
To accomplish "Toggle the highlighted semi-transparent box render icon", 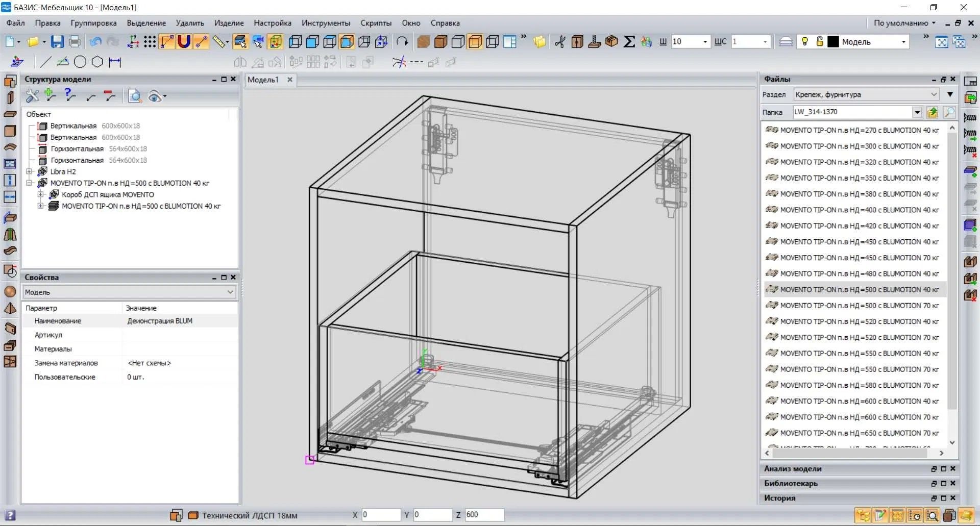I will click(475, 42).
